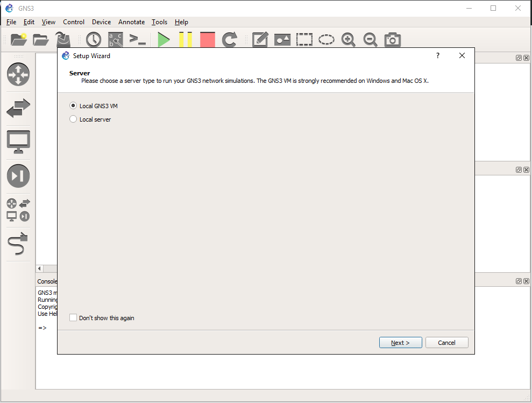Screen dimensions: 532x403
Task: Open the snapshot manager clock icon
Action: [93, 40]
